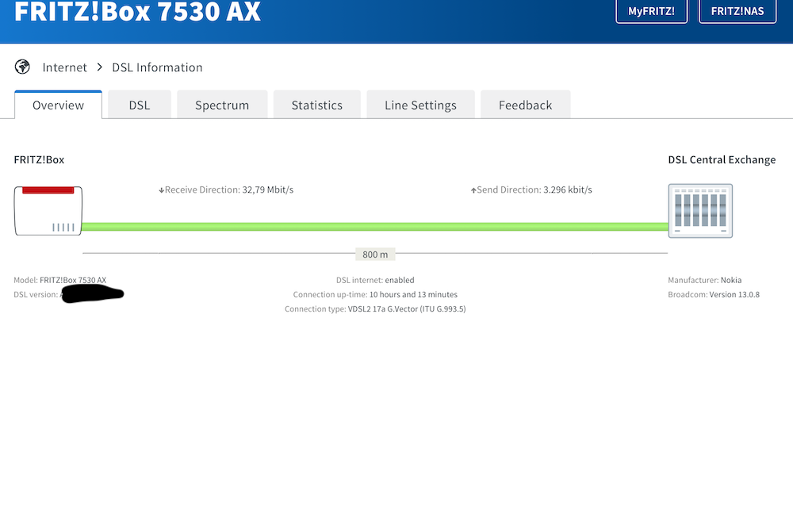Screen dimensions: 793x532
Task: Click Send Direction 3.296 kbit/s text
Action: (531, 189)
